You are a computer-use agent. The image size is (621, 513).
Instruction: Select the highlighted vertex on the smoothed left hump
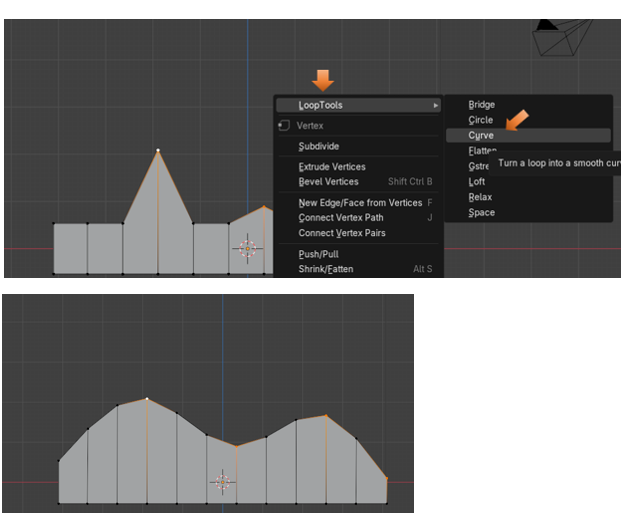[x=147, y=399]
